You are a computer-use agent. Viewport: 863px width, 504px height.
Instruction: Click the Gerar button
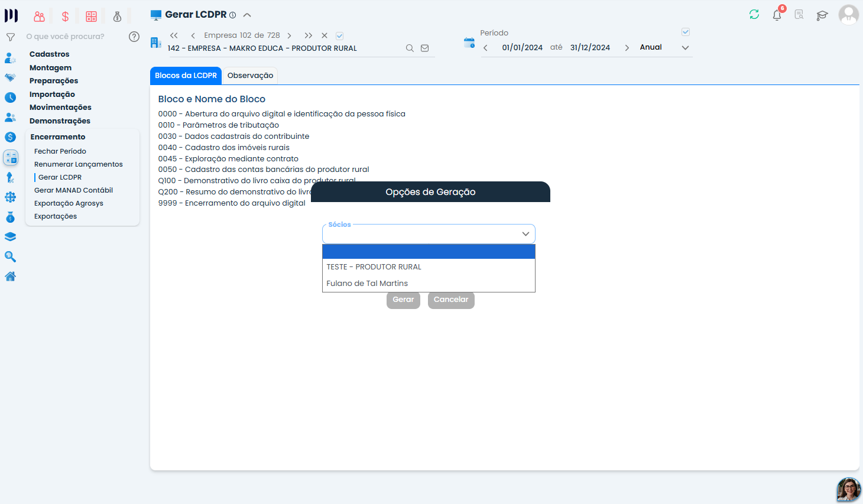(403, 300)
